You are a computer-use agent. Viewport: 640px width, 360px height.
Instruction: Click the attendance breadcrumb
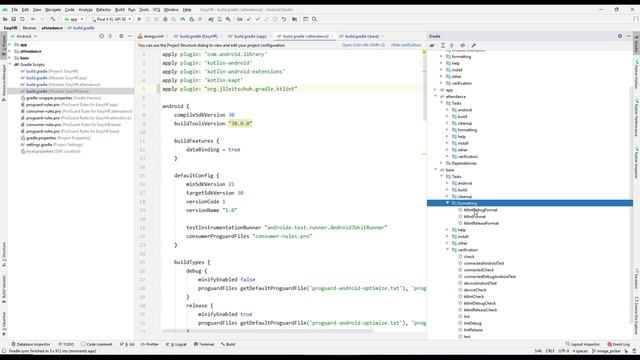click(x=52, y=28)
